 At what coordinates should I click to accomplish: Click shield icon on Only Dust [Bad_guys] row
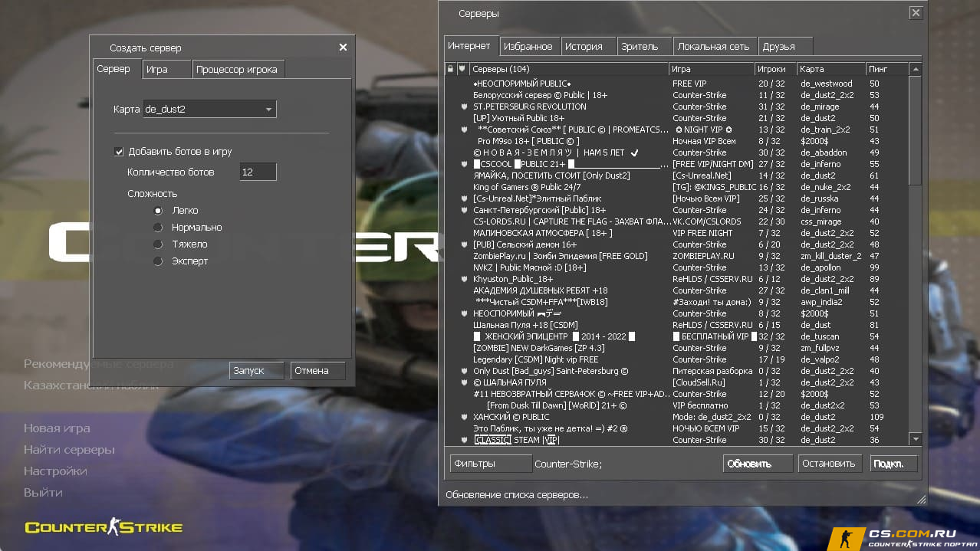464,371
